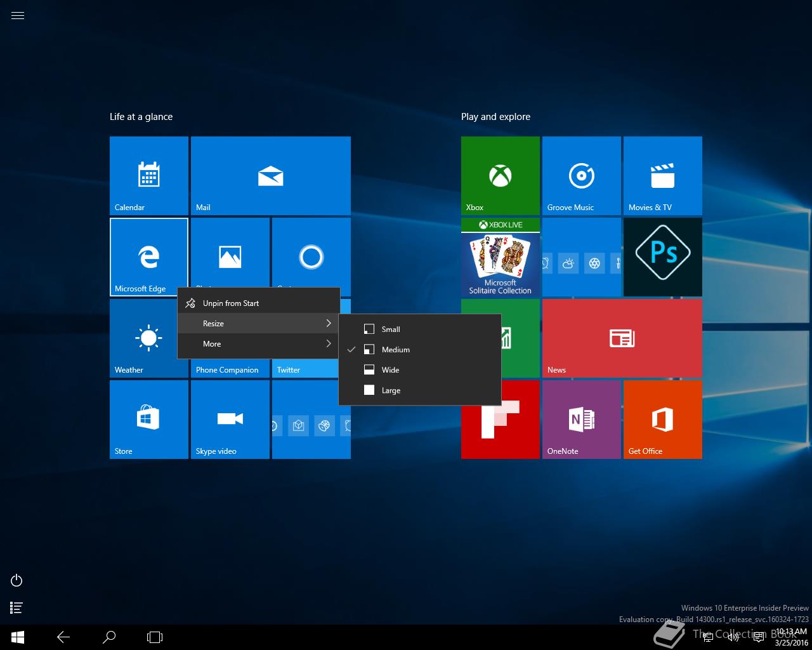This screenshot has height=650, width=812.
Task: Open the Xbox tile
Action: pos(501,176)
